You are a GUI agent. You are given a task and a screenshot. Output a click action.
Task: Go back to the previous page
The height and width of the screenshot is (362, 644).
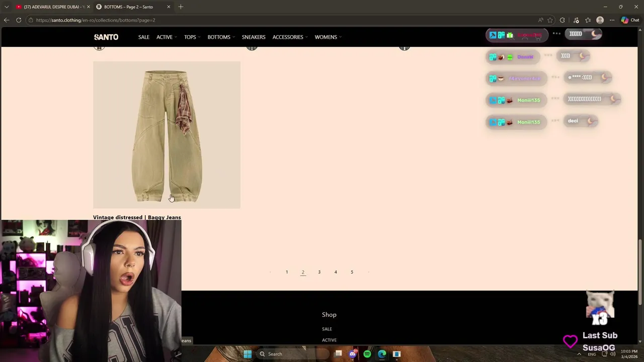(x=7, y=20)
